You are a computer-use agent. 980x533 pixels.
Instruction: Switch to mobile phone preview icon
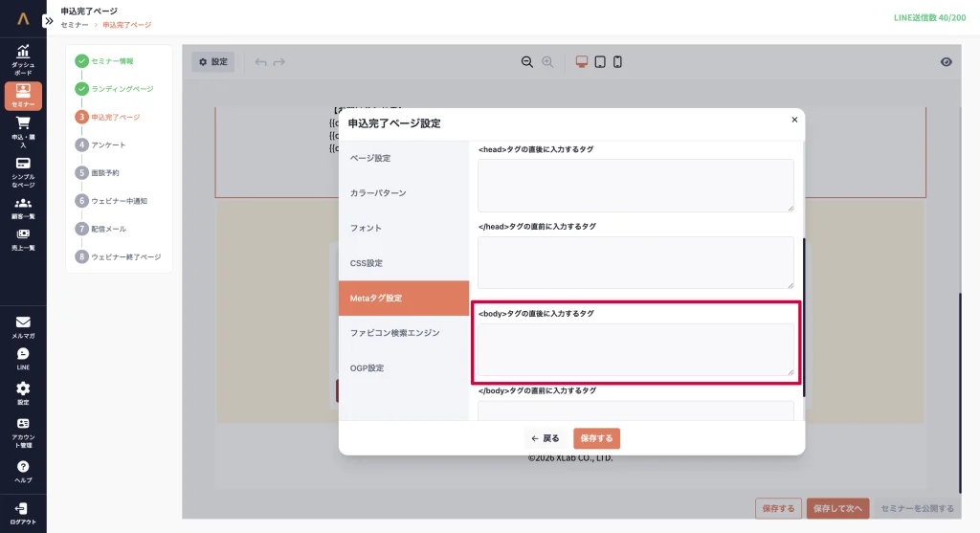(x=617, y=62)
